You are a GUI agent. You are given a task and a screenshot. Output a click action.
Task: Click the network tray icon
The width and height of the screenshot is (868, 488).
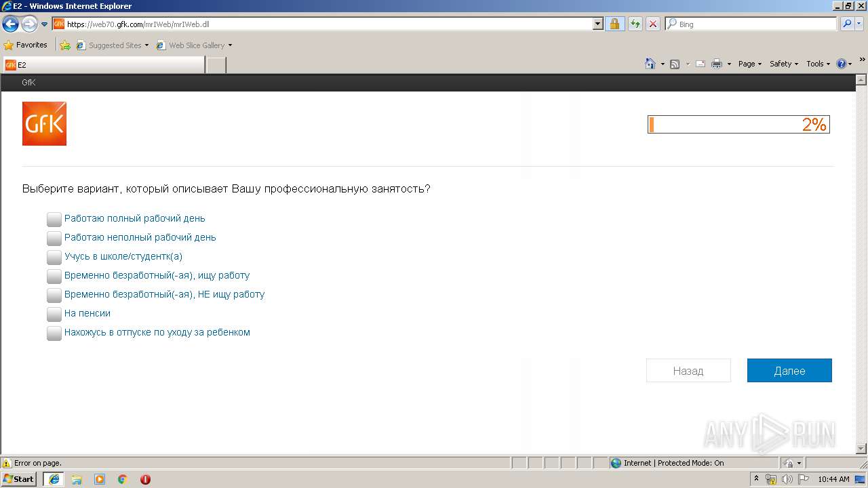771,479
